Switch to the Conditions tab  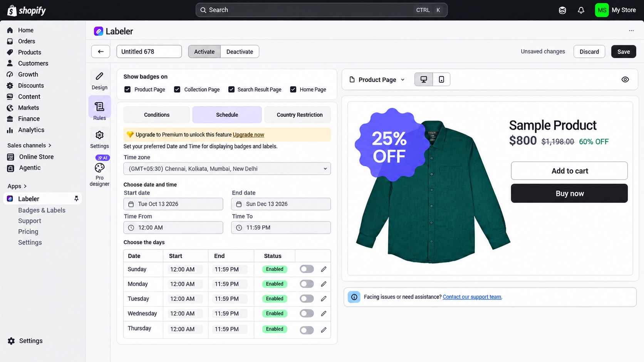(x=157, y=115)
